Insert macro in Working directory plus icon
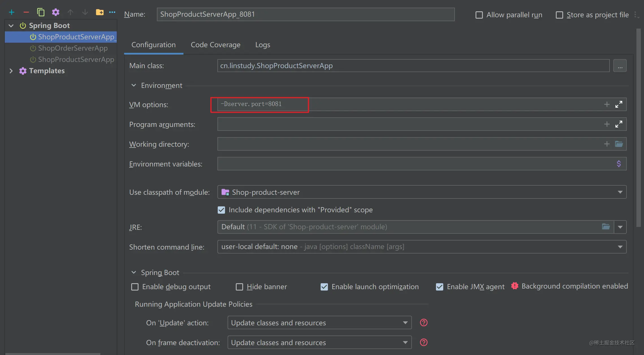This screenshot has height=355, width=644. tap(607, 144)
